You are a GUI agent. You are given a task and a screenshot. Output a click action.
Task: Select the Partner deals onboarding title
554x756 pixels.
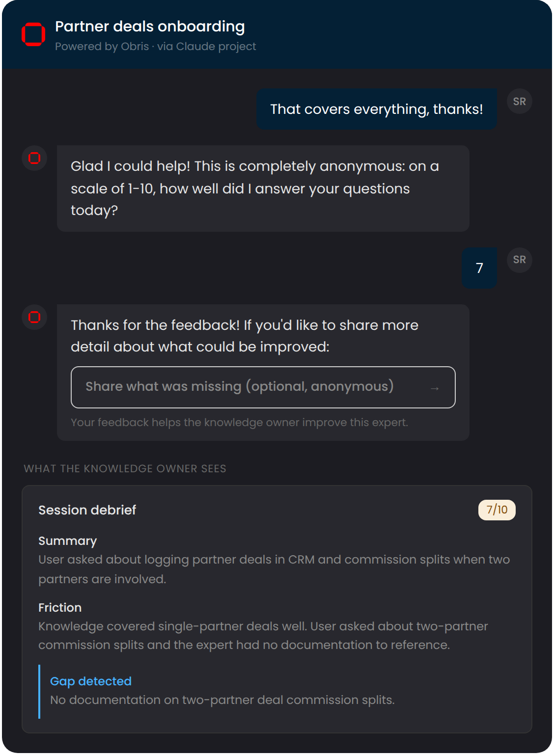[150, 27]
